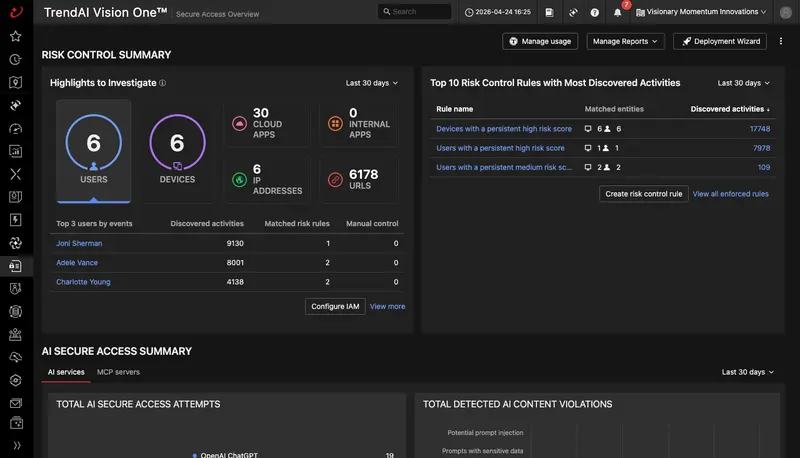Expand sidebar with double-chevron icon
Viewport: 800px width, 458px height.
click(16, 445)
